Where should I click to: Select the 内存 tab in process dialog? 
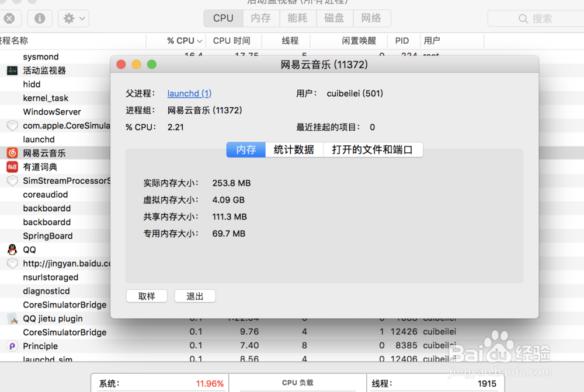tap(246, 149)
